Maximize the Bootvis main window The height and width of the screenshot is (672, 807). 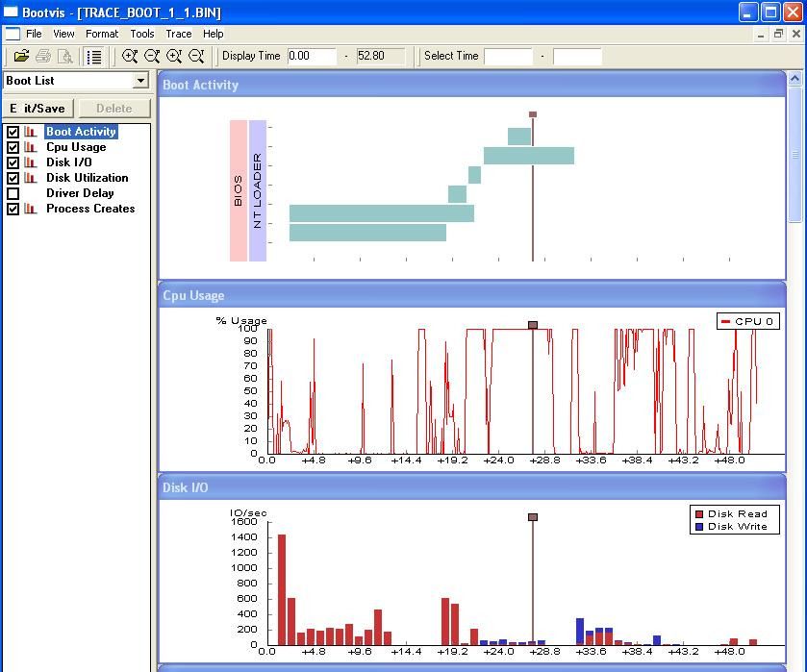tap(770, 12)
